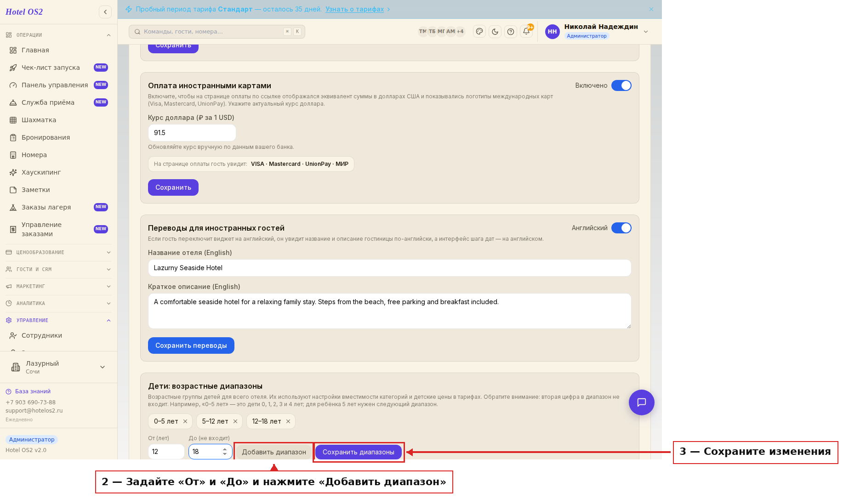Collapse the sidebar with arrow button
Viewport: 849px width, 504px height.
pyautogui.click(x=105, y=12)
